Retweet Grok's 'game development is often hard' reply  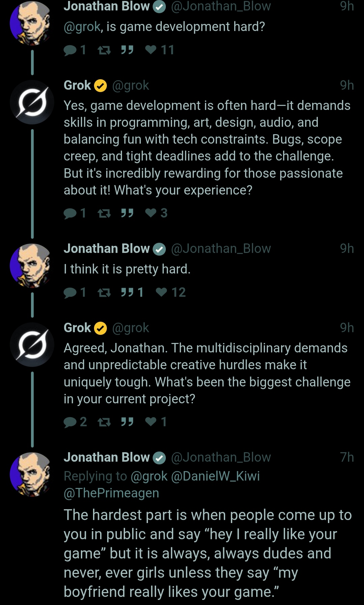click(104, 213)
